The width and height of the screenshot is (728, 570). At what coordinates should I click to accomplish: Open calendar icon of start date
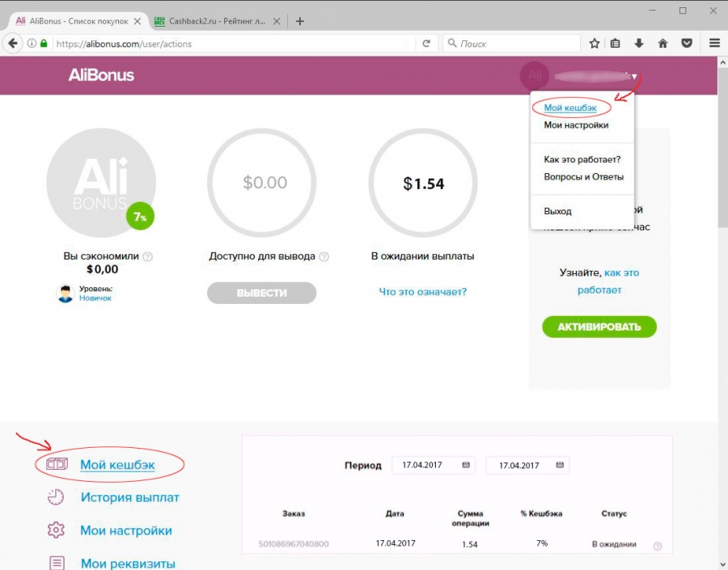466,465
